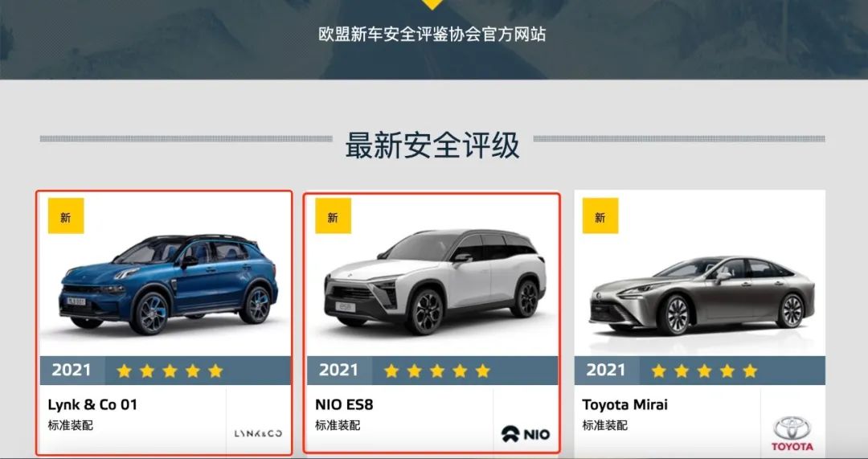This screenshot has width=868, height=459.
Task: Click the five-star rating of Lynk & Co 01
Action: (170, 371)
